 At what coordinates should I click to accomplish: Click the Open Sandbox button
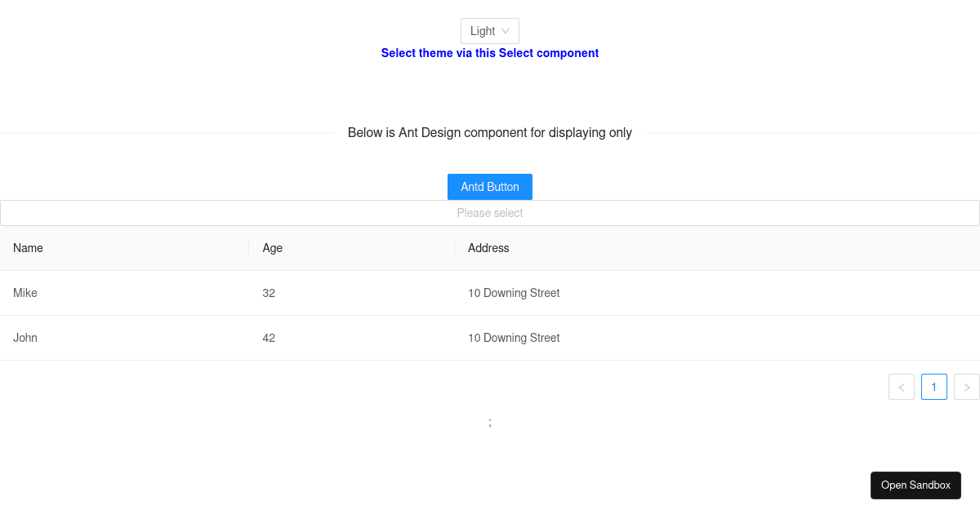(915, 485)
